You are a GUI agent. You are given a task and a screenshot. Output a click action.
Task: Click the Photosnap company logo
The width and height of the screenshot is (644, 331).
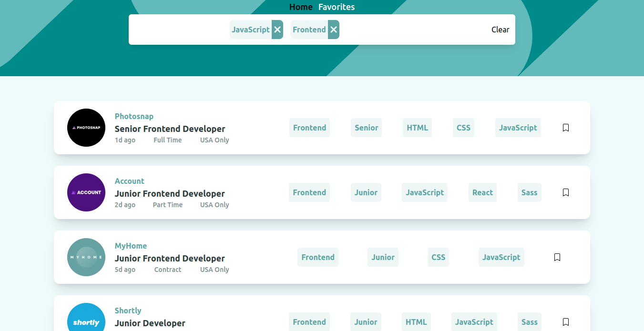86,128
